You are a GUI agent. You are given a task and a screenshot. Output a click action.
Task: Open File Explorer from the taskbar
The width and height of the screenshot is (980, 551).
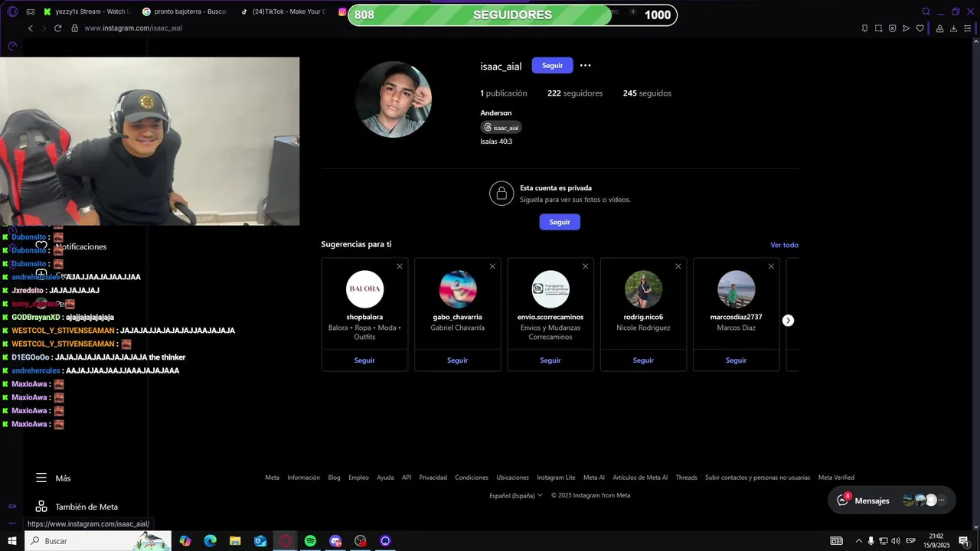235,541
